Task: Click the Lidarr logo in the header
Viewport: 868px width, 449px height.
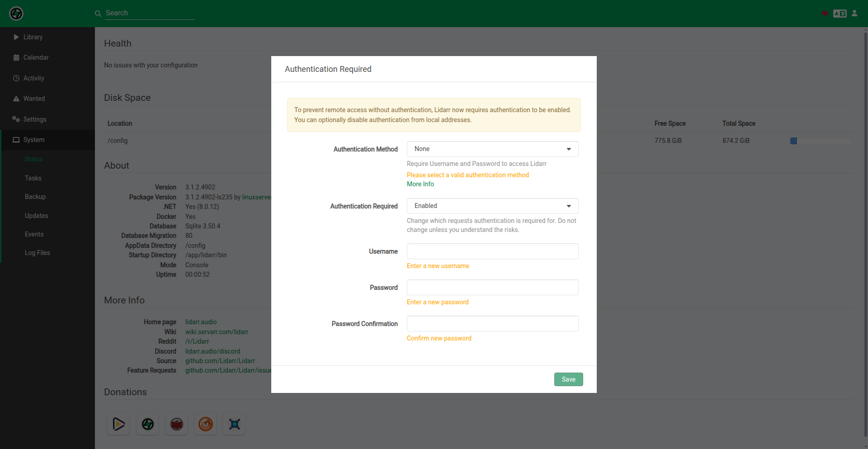Action: (16, 14)
